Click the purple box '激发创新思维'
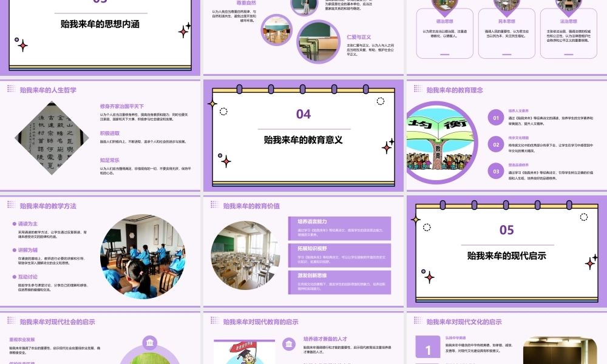The width and height of the screenshot is (607, 364). 339,282
